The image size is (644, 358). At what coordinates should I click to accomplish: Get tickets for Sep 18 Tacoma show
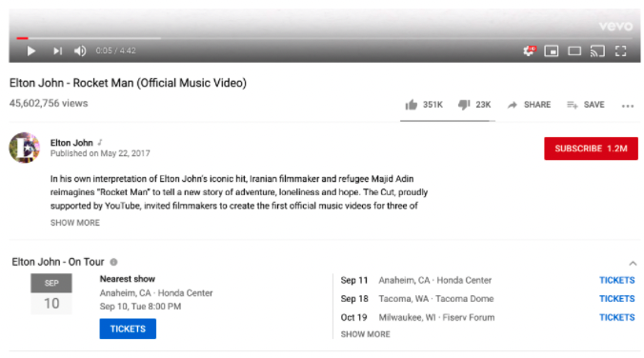[617, 298]
